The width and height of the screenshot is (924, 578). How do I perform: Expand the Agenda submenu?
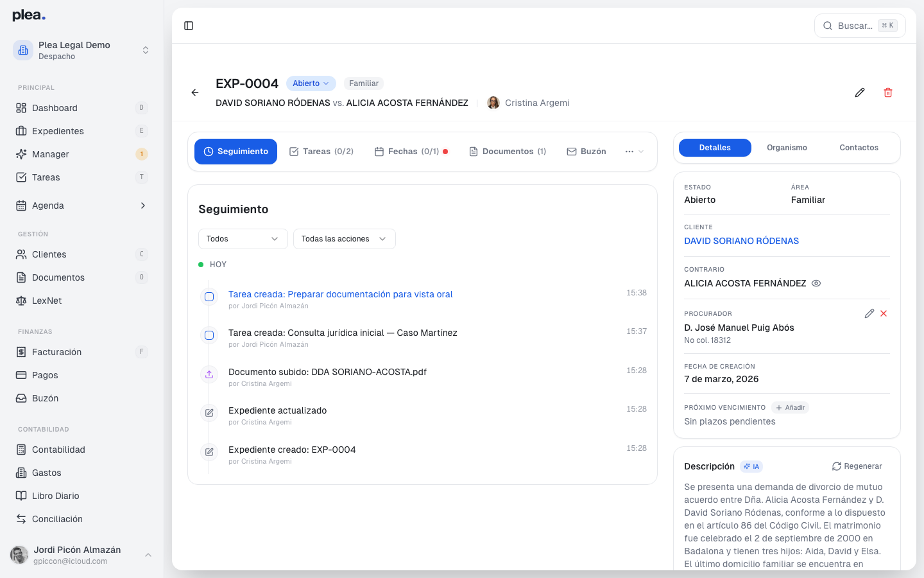point(82,206)
